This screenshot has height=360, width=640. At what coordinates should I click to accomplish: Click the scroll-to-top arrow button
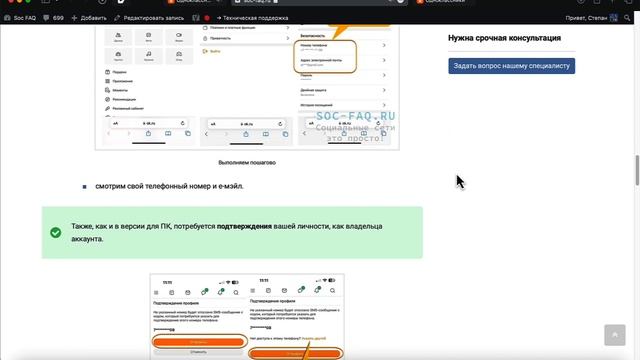[x=615, y=335]
